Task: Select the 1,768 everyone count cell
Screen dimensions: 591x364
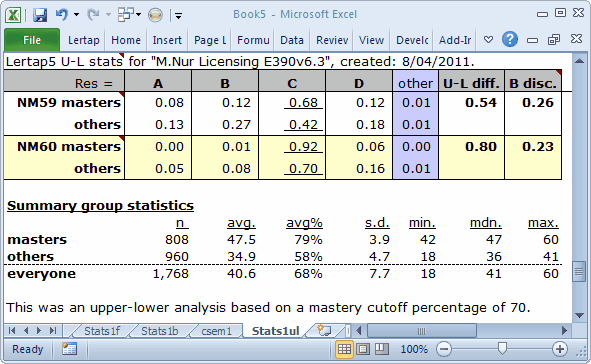Action: [170, 274]
